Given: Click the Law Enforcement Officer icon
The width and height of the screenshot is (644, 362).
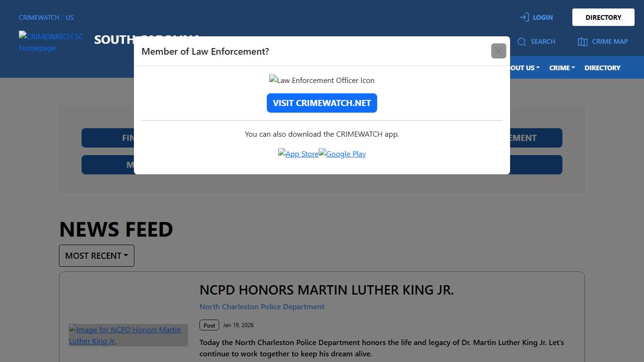Looking at the screenshot, I should pos(322,80).
